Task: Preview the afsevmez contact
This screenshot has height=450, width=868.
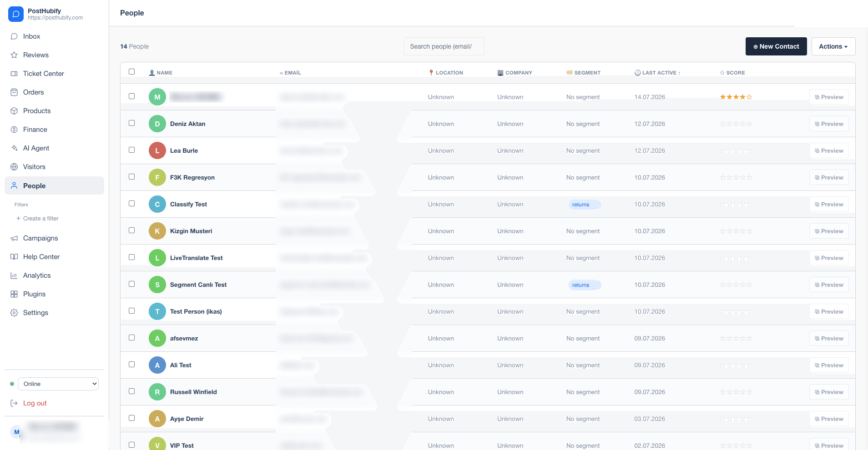Action: click(x=829, y=338)
